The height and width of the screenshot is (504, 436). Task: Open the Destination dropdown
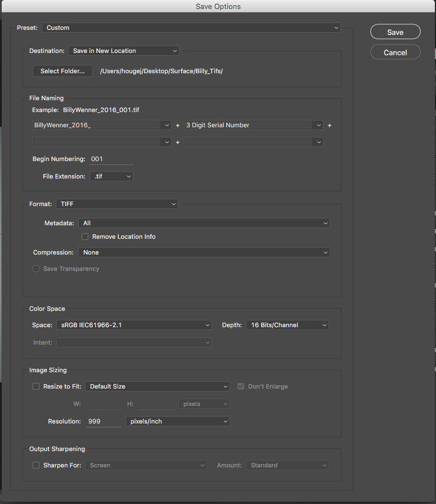coord(123,51)
